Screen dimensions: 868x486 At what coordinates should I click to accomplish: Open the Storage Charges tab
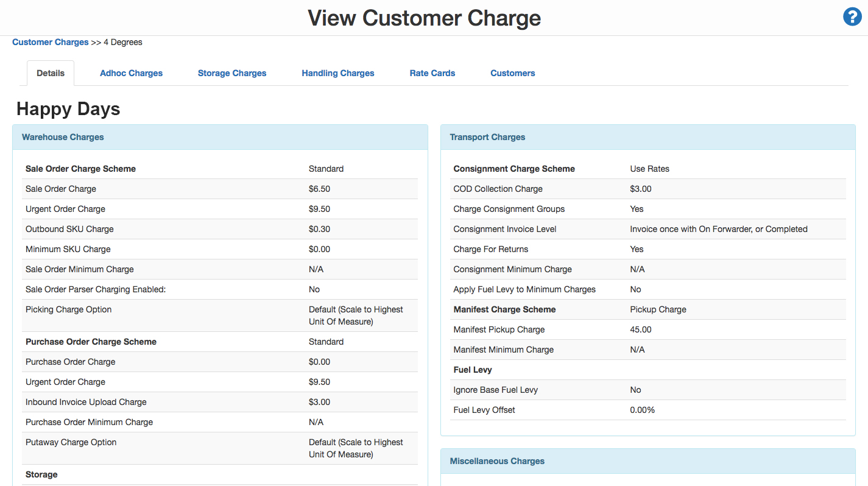coord(232,73)
